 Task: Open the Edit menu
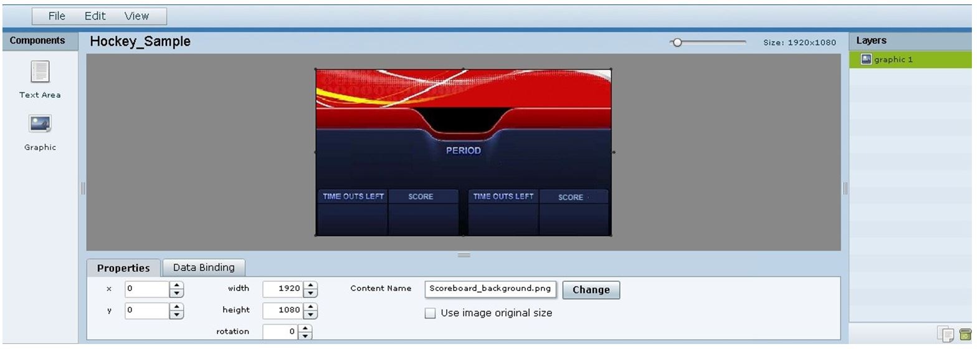click(x=95, y=16)
